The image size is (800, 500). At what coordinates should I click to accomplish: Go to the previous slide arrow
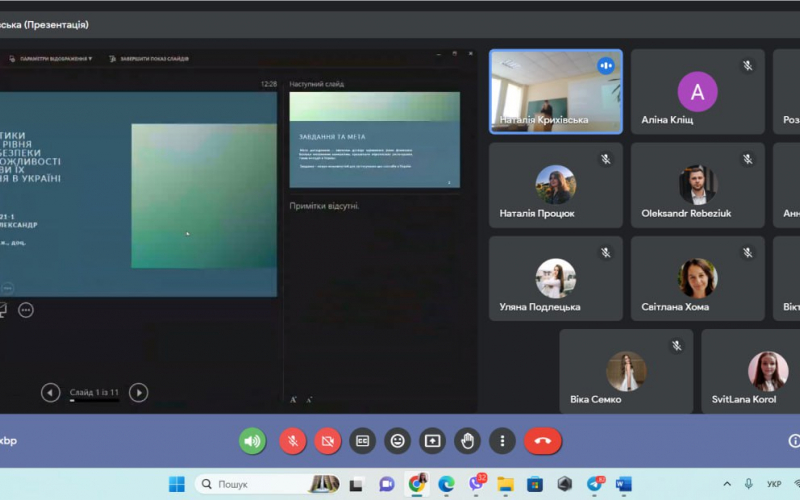coord(51,392)
